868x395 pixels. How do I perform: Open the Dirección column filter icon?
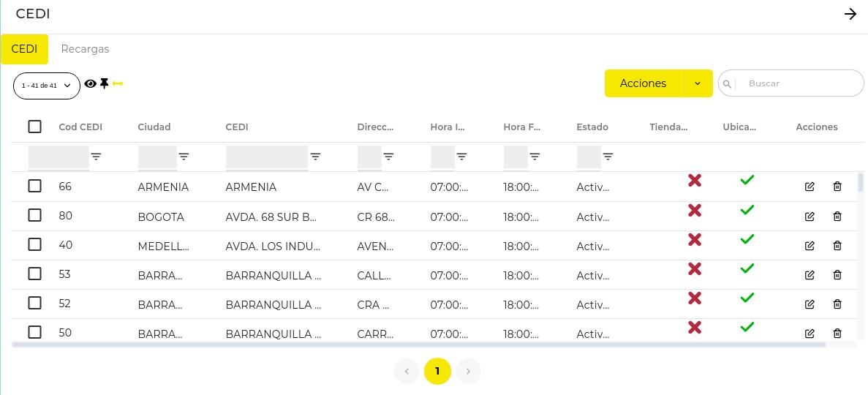[388, 157]
